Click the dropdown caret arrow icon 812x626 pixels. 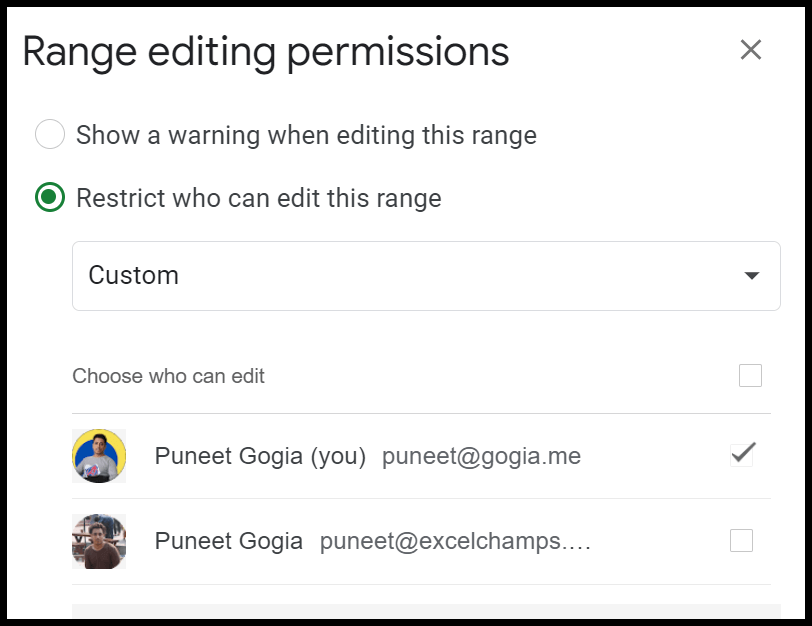(751, 275)
